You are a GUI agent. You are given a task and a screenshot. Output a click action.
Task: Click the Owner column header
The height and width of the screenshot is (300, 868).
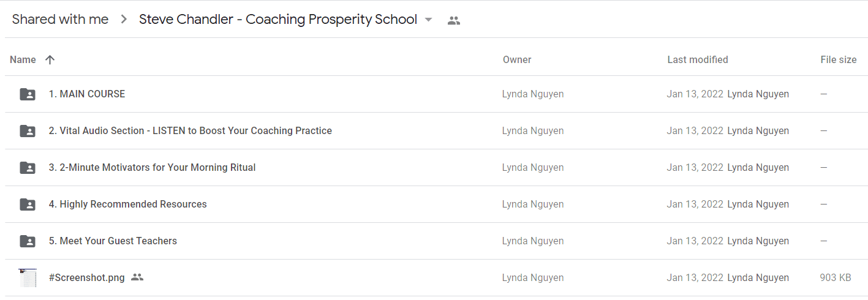pyautogui.click(x=517, y=59)
